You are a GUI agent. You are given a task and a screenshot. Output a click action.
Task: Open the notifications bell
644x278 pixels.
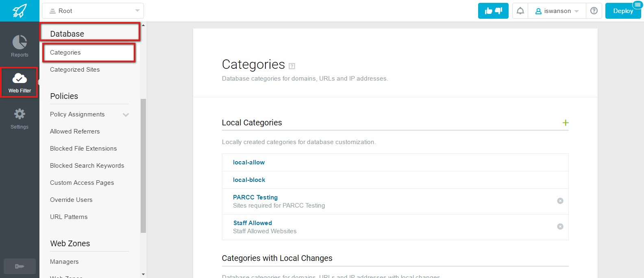point(520,11)
